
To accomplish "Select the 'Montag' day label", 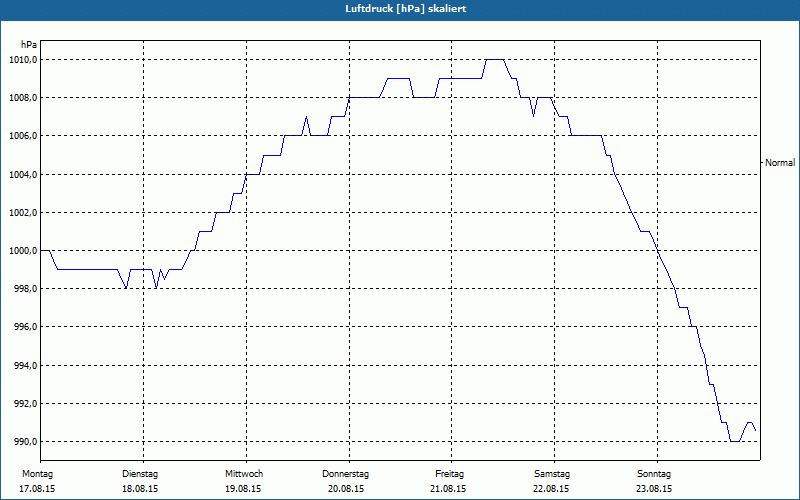I will [37, 474].
